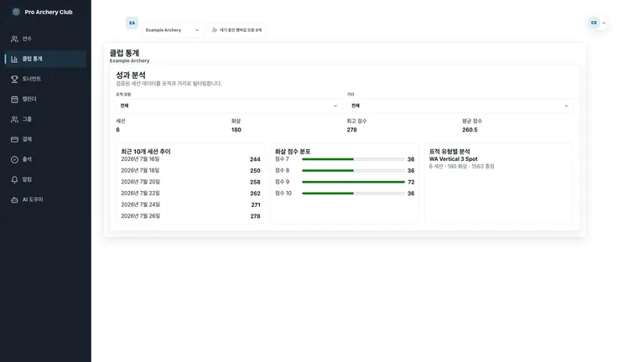The height and width of the screenshot is (362, 644).
Task: Select the 2026년 7월 16일 session row
Action: pos(190,159)
